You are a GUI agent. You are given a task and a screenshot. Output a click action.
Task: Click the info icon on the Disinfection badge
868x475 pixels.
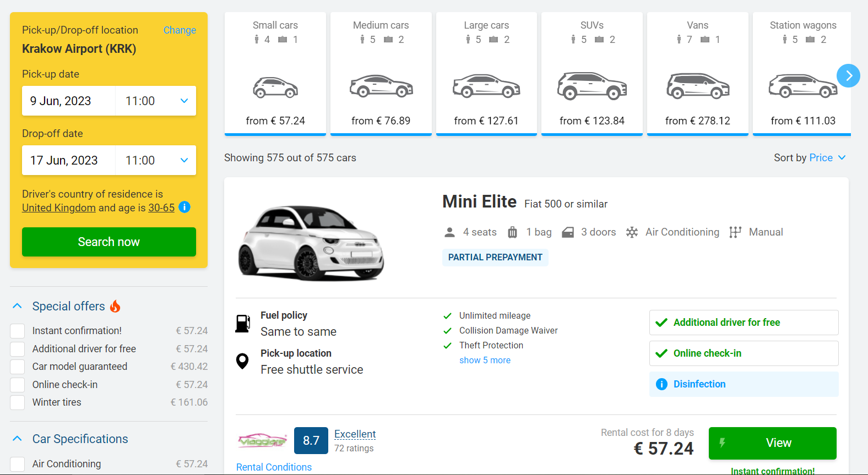pos(661,384)
